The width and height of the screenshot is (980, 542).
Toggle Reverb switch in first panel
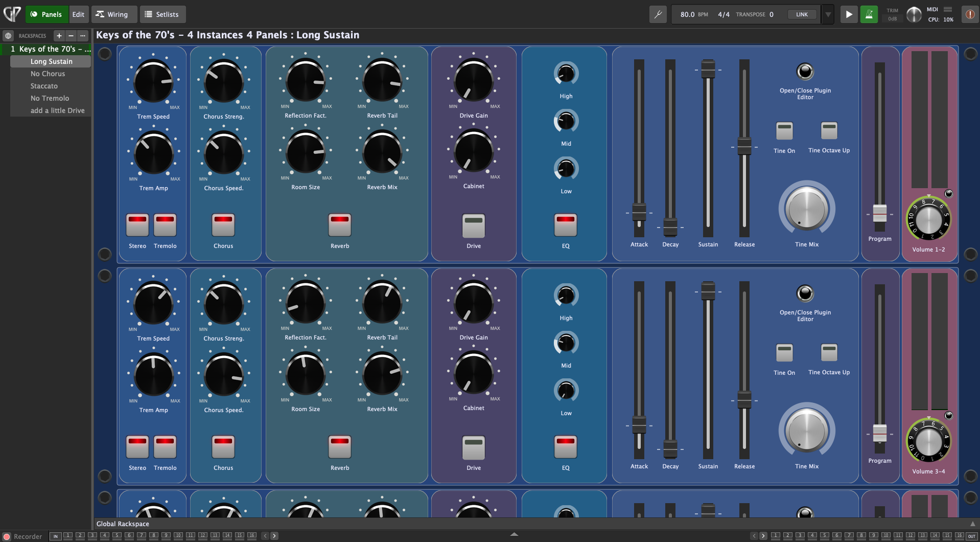340,225
